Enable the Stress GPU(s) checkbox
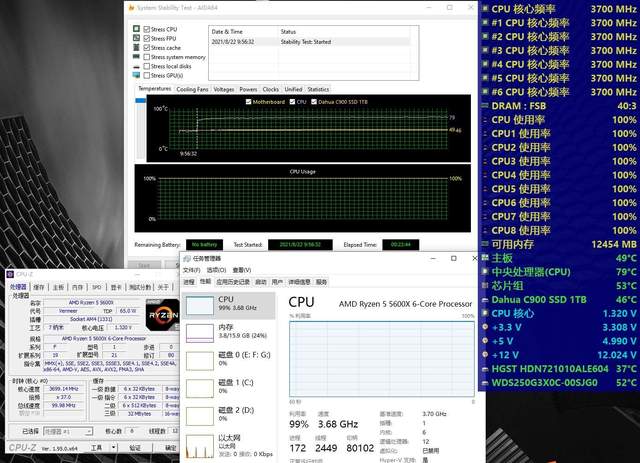Viewport: 640px width, 463px height. (x=147, y=75)
